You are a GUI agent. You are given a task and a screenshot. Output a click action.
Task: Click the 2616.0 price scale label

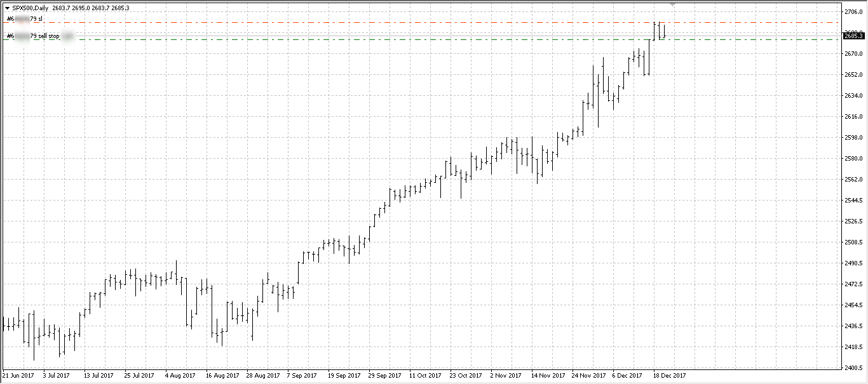[853, 117]
